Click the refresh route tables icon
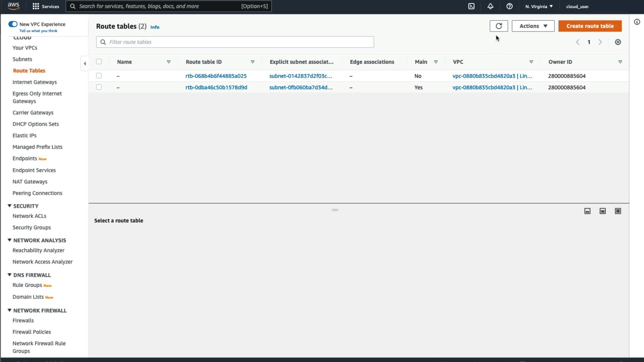This screenshot has width=644, height=362. point(498,26)
